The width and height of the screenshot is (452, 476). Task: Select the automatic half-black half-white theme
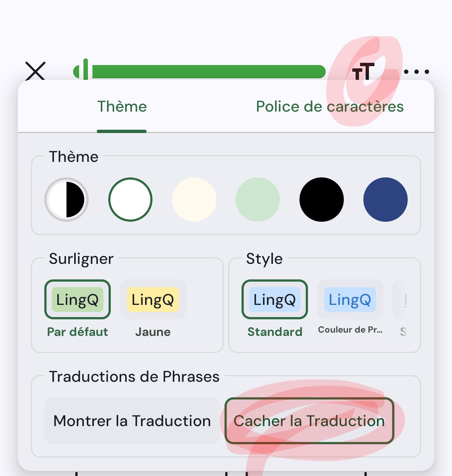66,200
